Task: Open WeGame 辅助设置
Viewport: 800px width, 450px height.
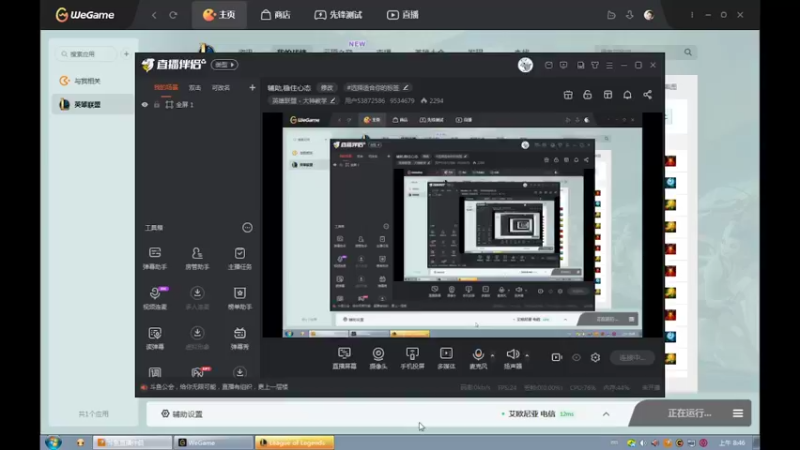Action: tap(182, 414)
